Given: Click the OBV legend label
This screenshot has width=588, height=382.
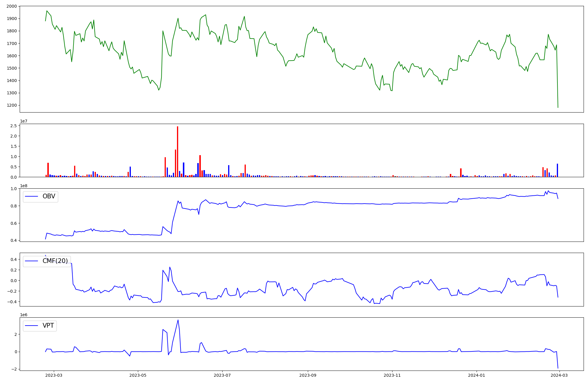Looking at the screenshot, I should (x=49, y=196).
